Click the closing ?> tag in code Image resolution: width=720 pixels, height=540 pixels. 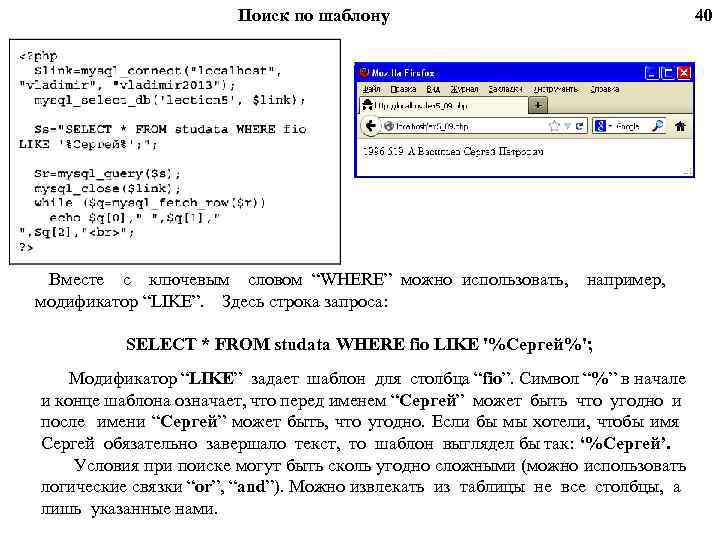click(26, 247)
